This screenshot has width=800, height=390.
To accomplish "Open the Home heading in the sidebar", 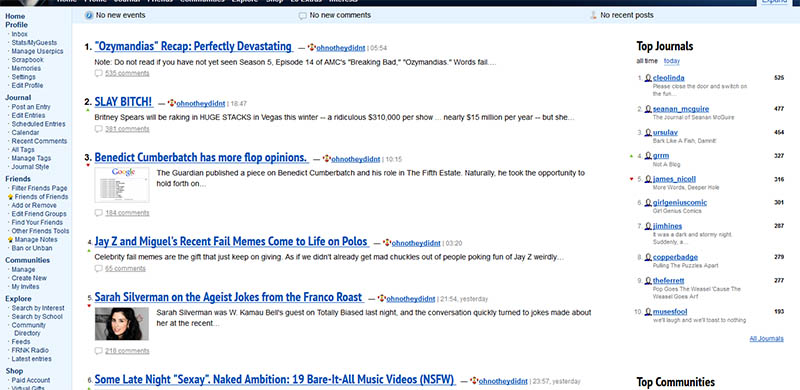I will tap(15, 16).
